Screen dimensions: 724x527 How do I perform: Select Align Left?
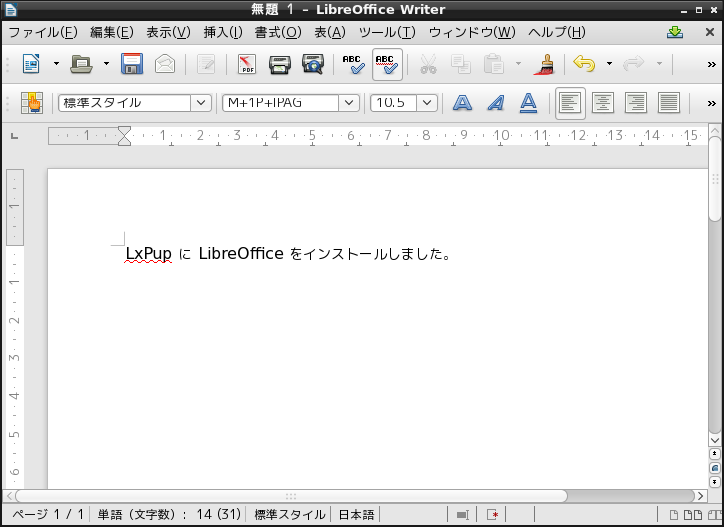click(570, 103)
